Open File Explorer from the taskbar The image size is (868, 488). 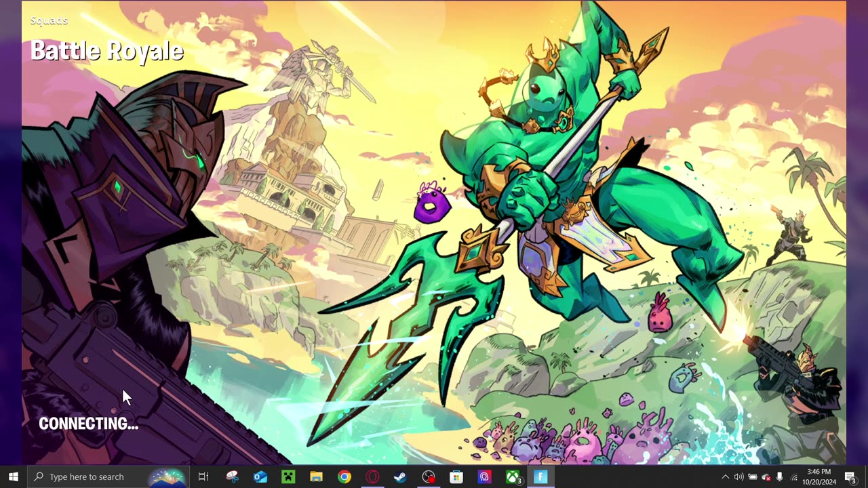click(316, 476)
